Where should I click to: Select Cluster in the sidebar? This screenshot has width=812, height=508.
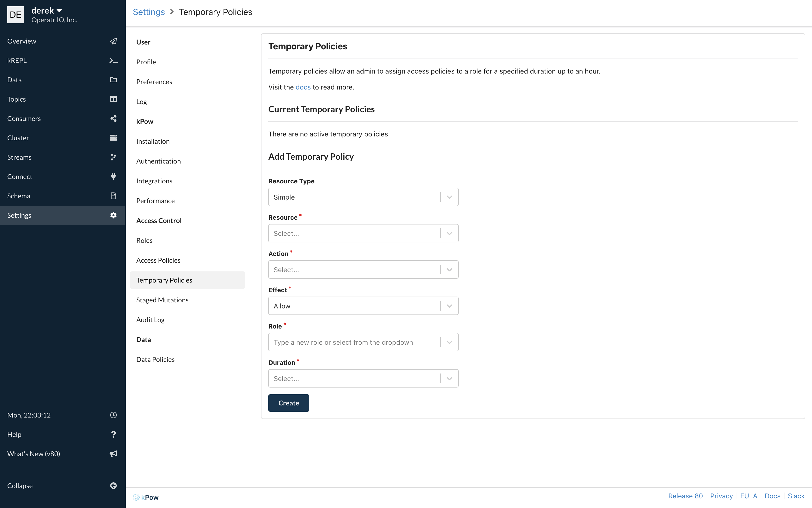(x=63, y=138)
